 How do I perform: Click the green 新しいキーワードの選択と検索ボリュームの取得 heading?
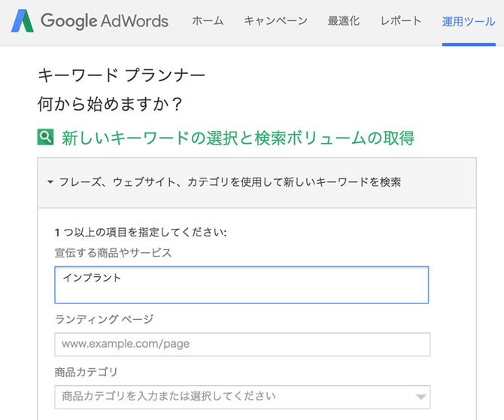pos(238,138)
